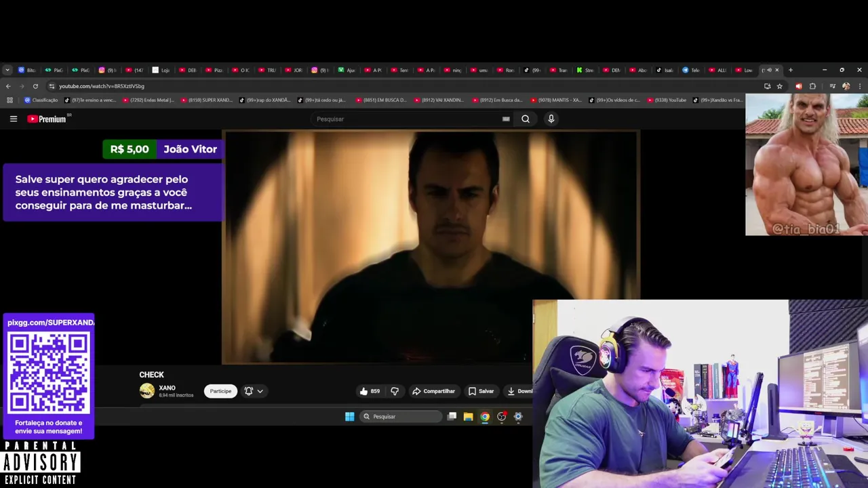
Task: Click the Download button
Action: [x=519, y=391]
